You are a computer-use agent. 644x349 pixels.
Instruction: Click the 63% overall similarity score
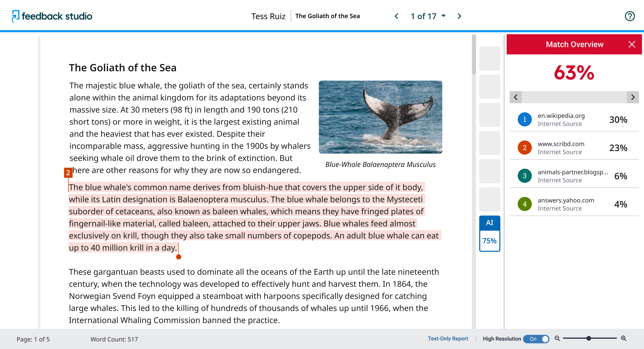coord(574,73)
